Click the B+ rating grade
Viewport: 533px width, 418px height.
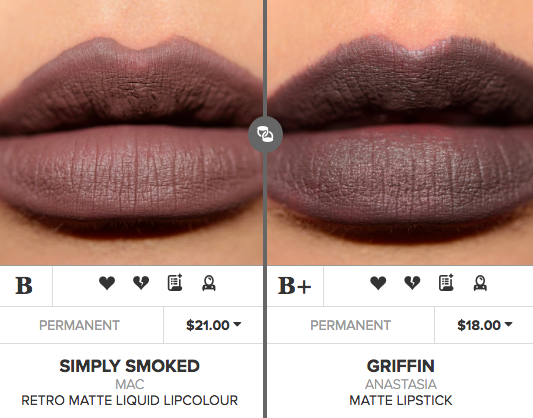click(x=295, y=285)
